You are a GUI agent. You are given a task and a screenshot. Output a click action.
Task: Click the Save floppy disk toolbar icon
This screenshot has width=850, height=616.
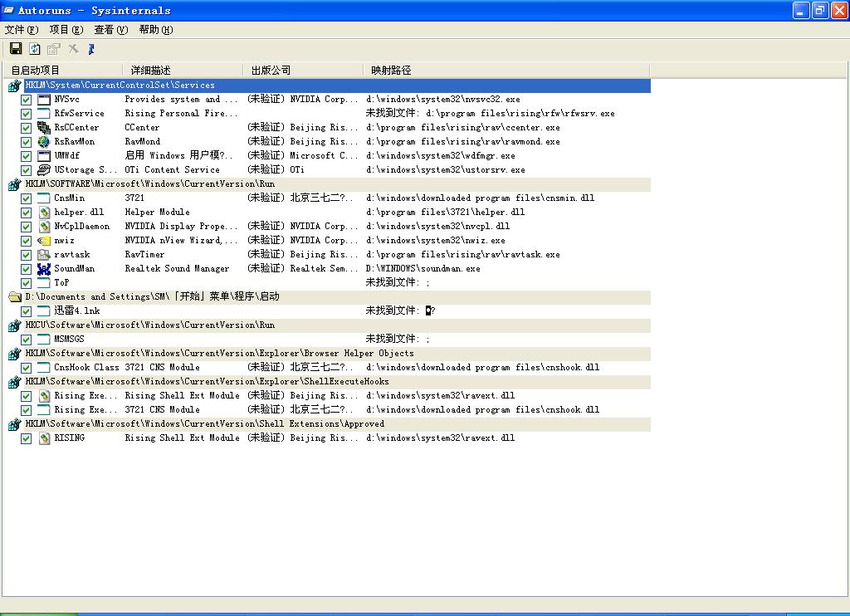pos(16,49)
